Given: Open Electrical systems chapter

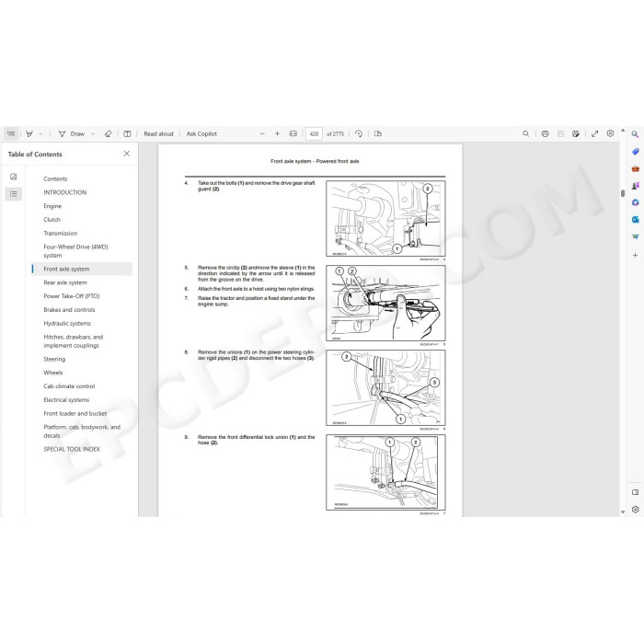Looking at the screenshot, I should tap(66, 399).
